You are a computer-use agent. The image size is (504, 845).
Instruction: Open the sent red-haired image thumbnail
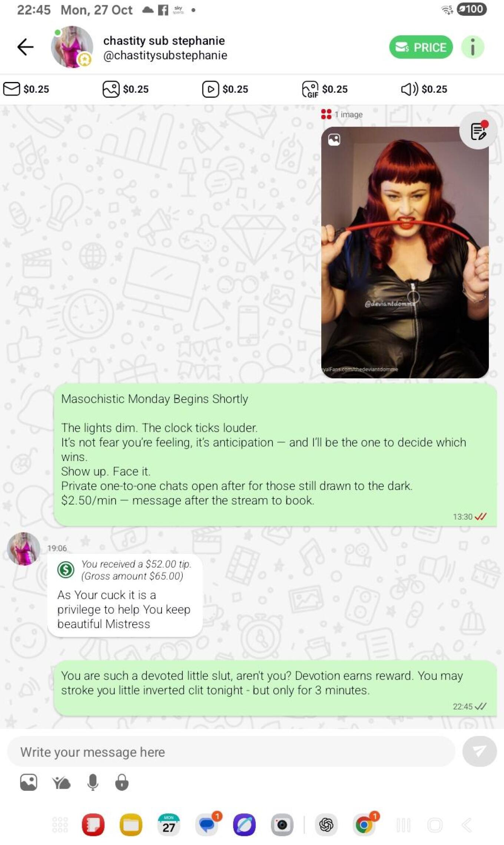[x=405, y=252]
